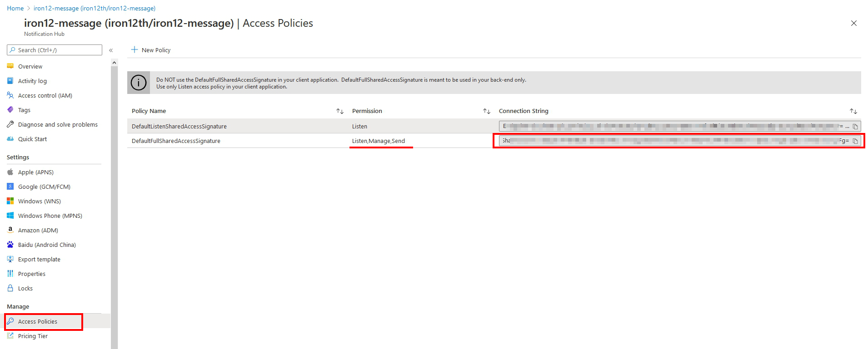Click the Windows Phone (MPNS) icon
868x349 pixels.
tap(10, 216)
